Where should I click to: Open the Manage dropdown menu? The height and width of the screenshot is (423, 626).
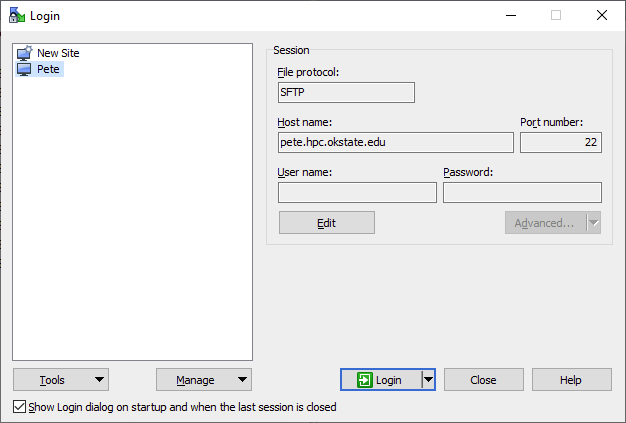point(204,380)
